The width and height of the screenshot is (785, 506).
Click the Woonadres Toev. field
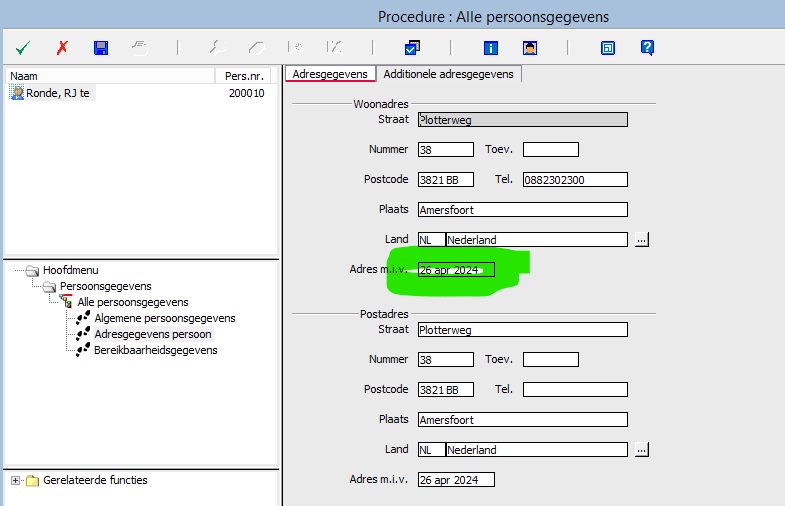551,150
